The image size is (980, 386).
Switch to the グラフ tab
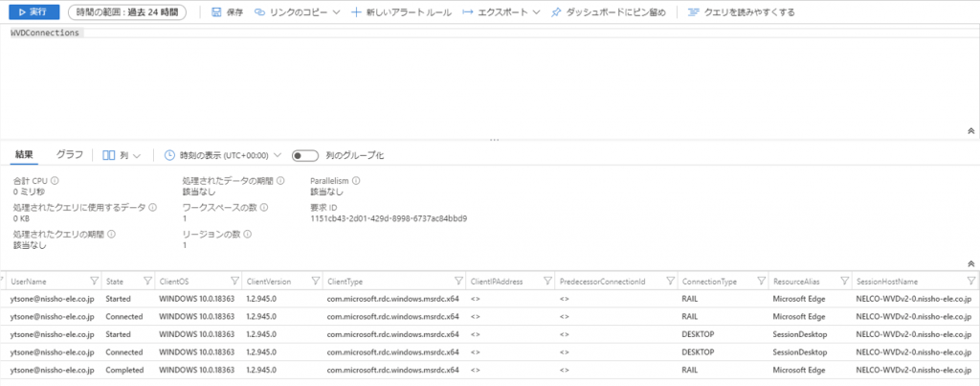tap(69, 154)
